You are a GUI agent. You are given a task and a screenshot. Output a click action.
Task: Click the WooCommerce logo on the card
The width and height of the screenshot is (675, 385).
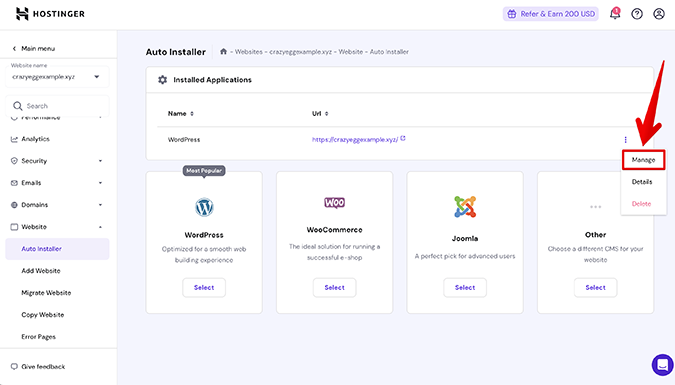(334, 202)
